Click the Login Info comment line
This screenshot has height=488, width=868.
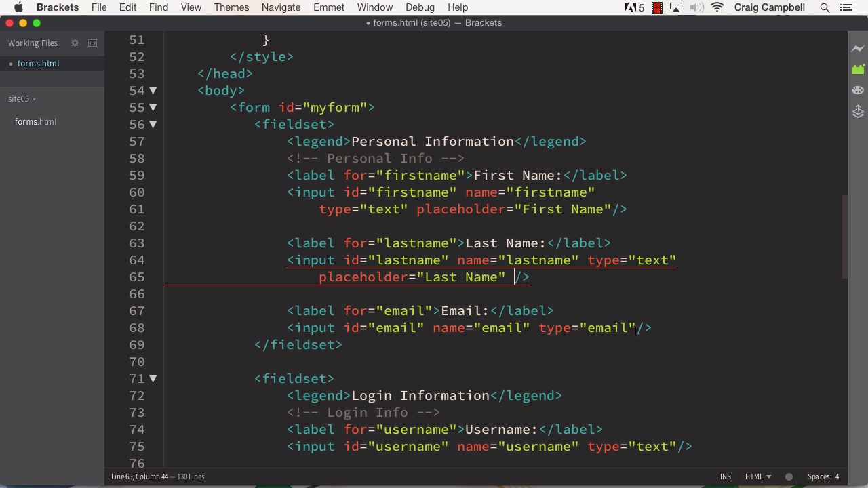363,413
